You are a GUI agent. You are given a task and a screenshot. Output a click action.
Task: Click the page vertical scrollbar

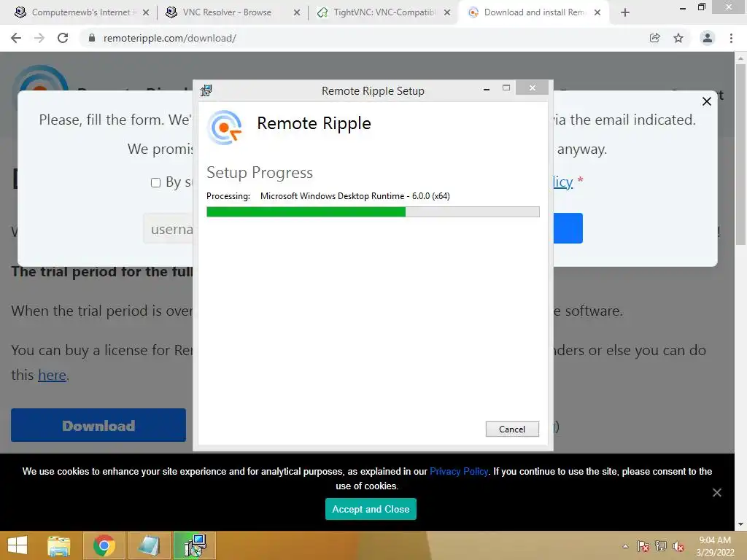tap(740, 155)
